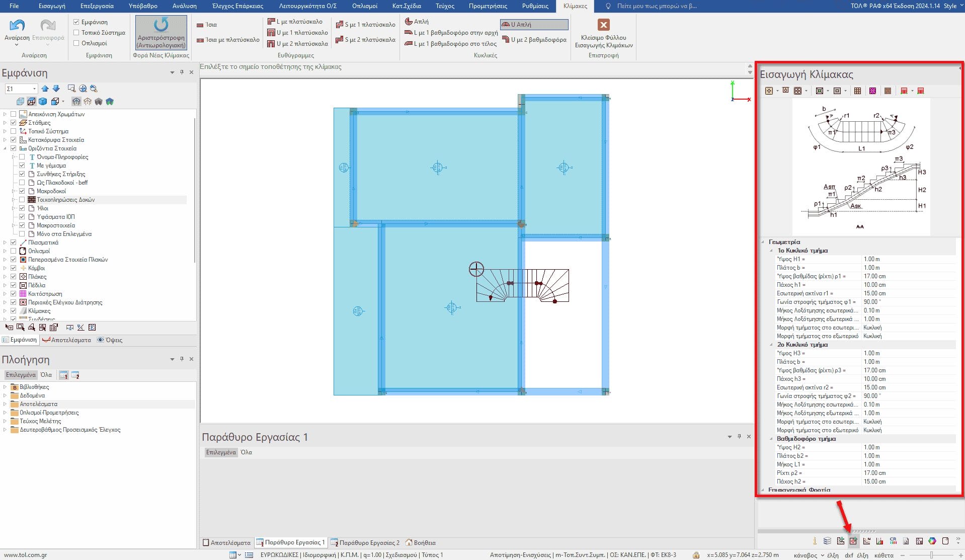Click the Αποτελέσματα tab under Εμφάνιση panel
This screenshot has height=560, width=965.
[x=67, y=340]
